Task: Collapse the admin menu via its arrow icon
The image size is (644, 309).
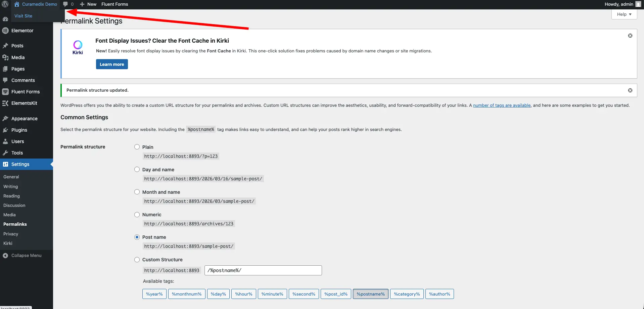Action: 5,255
